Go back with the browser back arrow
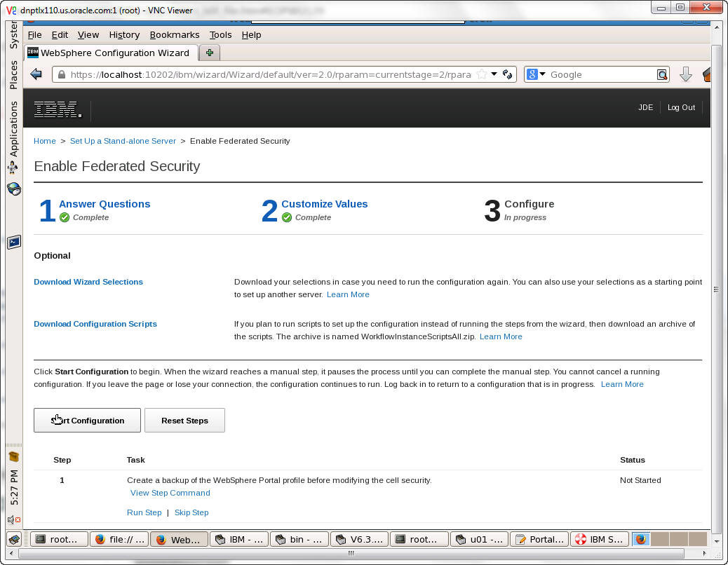 click(36, 74)
